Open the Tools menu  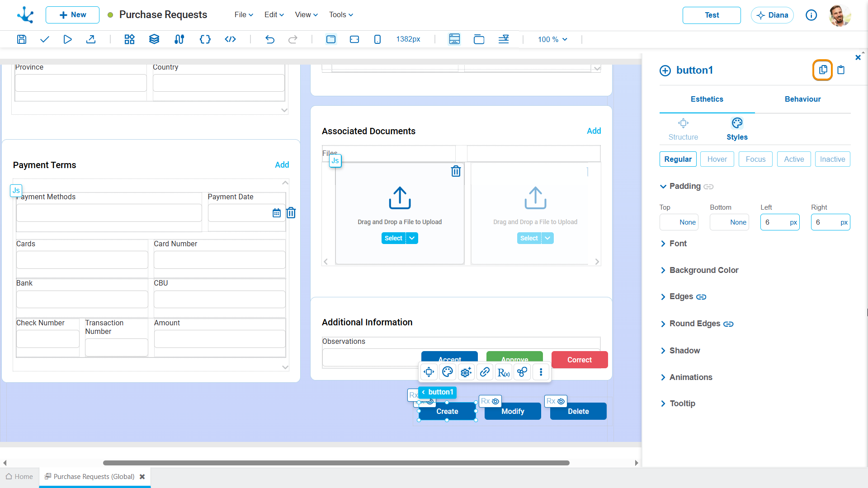point(341,14)
